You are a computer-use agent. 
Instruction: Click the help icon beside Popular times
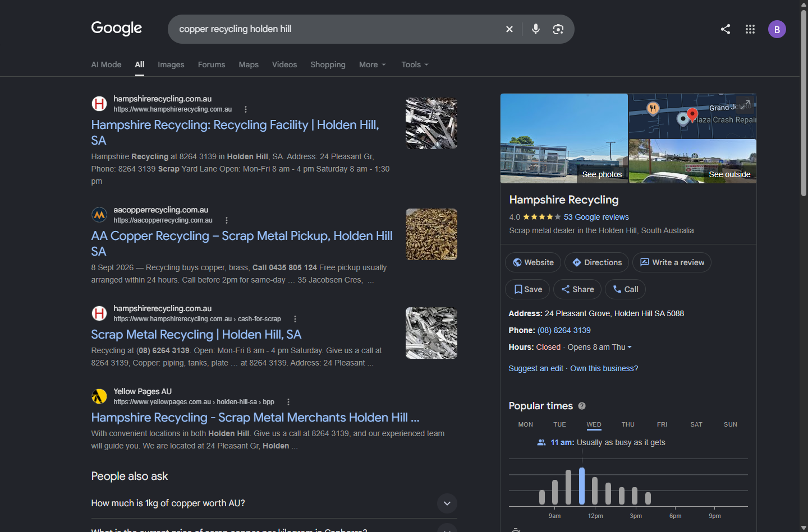coord(582,406)
